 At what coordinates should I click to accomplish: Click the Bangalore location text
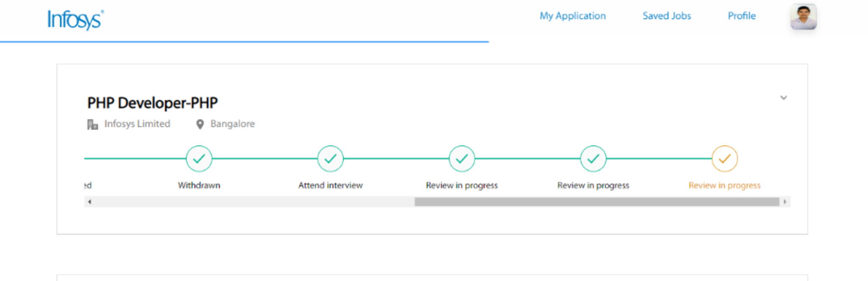pos(233,124)
